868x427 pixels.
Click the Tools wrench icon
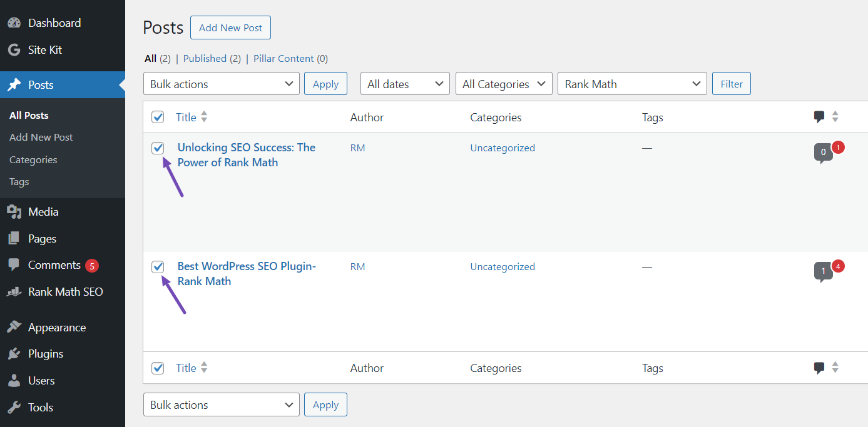(14, 408)
